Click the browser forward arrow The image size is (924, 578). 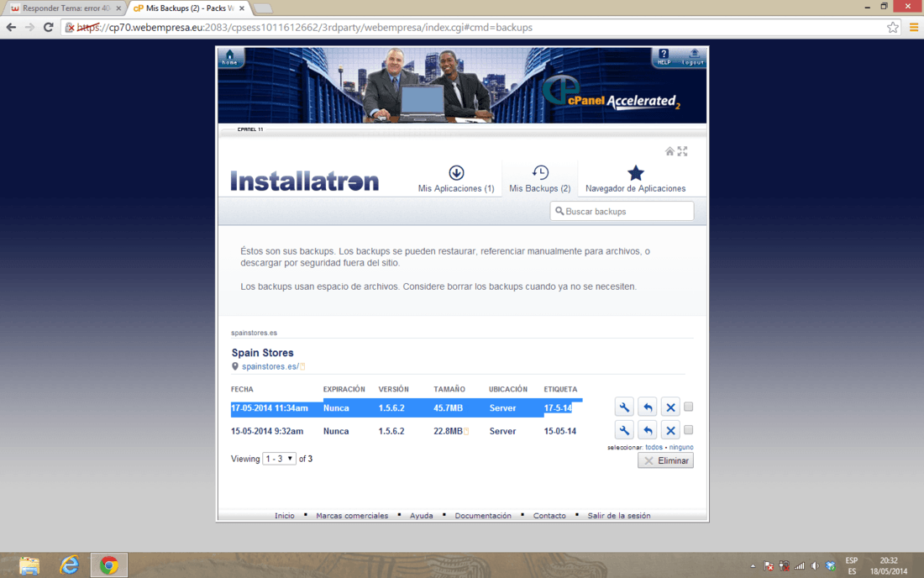point(29,27)
